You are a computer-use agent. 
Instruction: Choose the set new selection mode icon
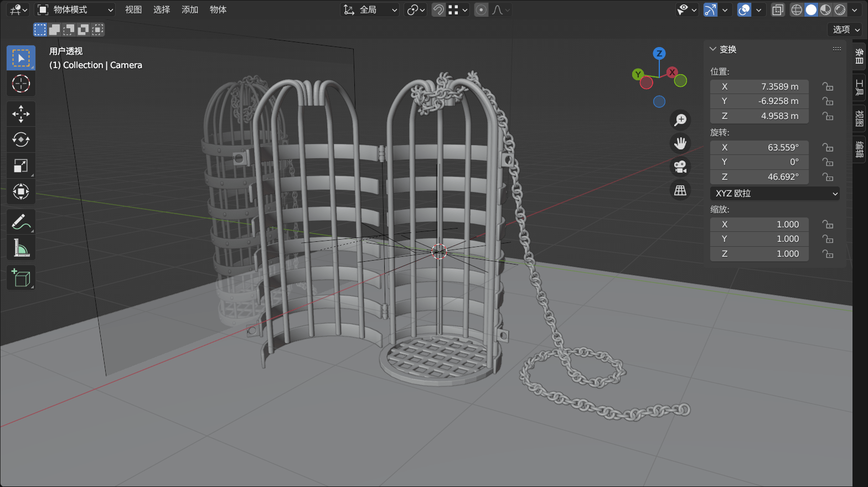pyautogui.click(x=40, y=29)
